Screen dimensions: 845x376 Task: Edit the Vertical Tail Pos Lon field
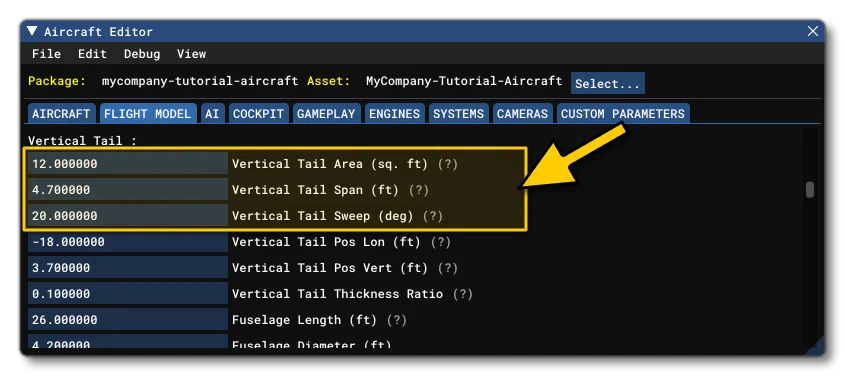click(x=128, y=242)
